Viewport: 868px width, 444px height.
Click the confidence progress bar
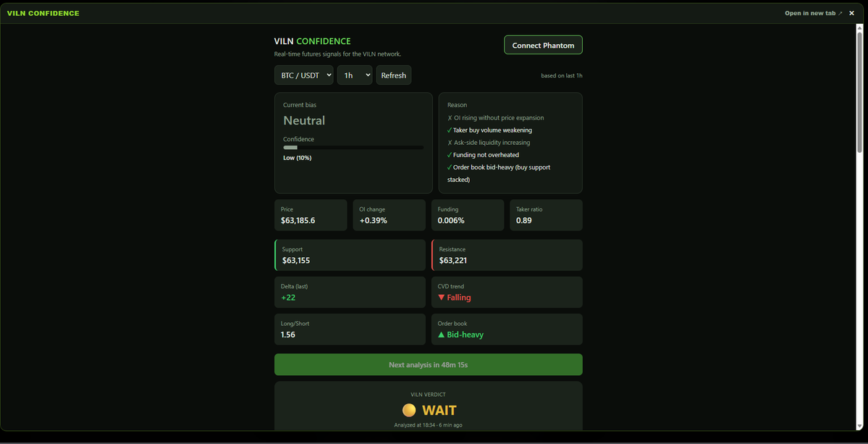click(x=353, y=148)
